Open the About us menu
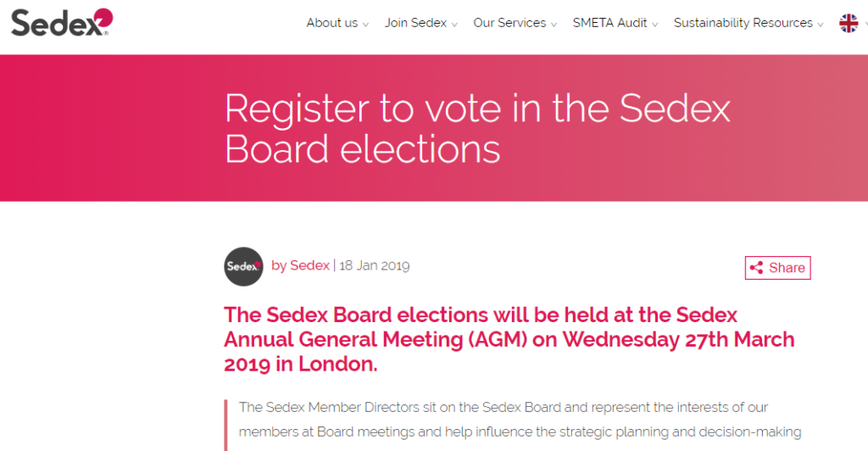This screenshot has height=451, width=868. tap(332, 23)
